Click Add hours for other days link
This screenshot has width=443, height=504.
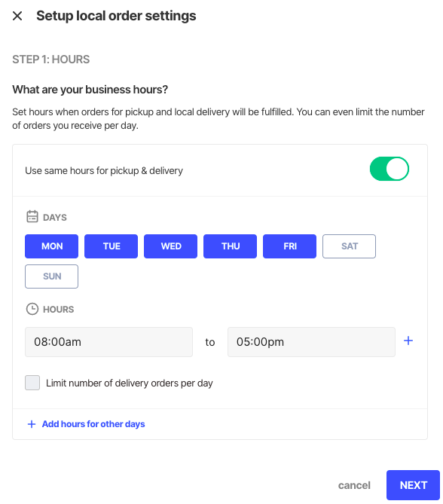[93, 424]
